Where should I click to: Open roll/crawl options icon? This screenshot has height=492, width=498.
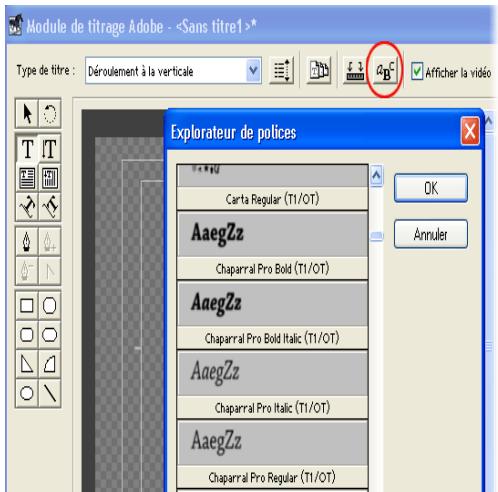coord(282,71)
